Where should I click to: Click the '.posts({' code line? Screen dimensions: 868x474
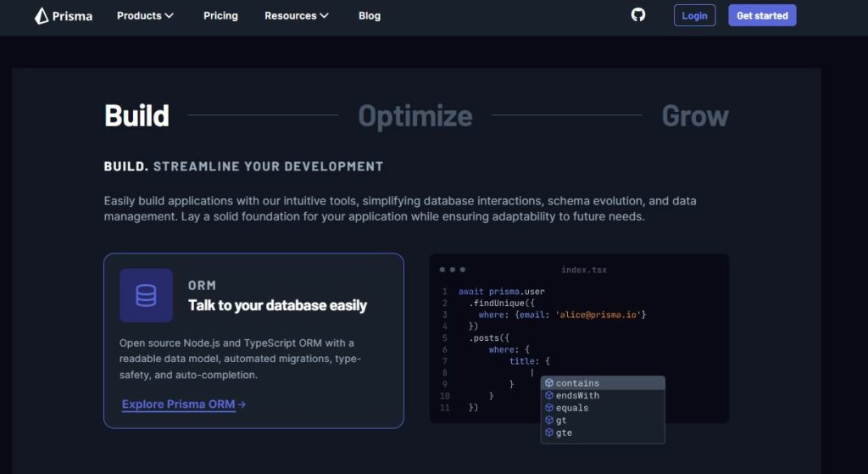pos(489,337)
